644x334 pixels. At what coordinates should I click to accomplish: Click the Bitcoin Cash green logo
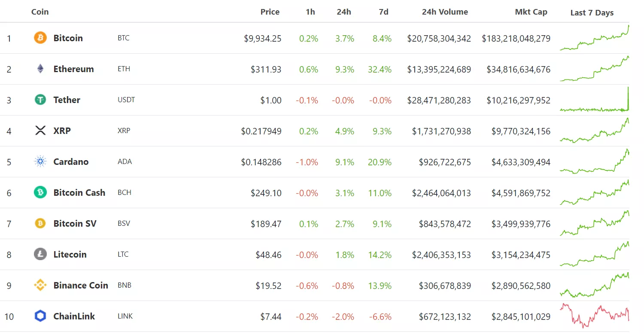point(40,192)
